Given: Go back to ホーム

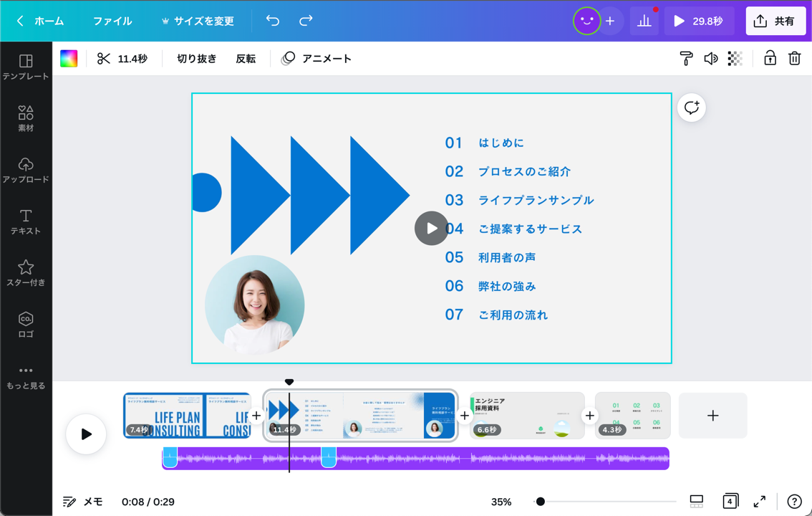Looking at the screenshot, I should [x=40, y=21].
